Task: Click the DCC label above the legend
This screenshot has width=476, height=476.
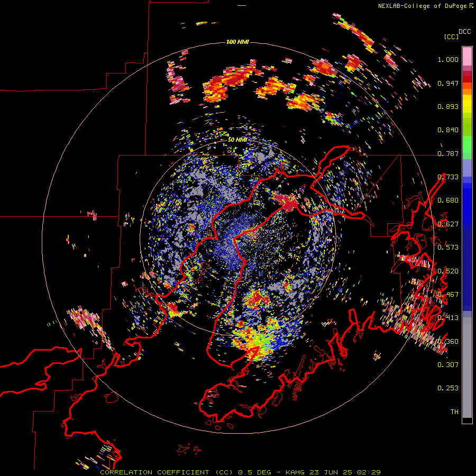Action: tap(465, 32)
